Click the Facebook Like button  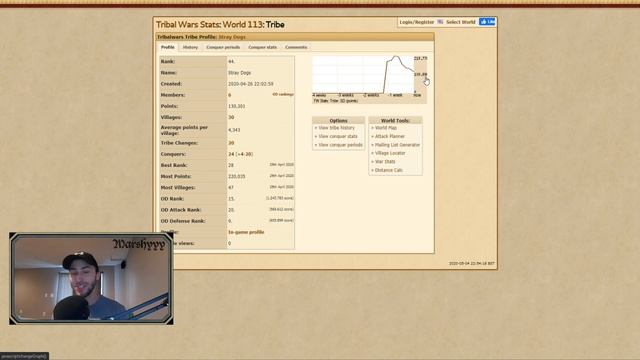coord(487,22)
